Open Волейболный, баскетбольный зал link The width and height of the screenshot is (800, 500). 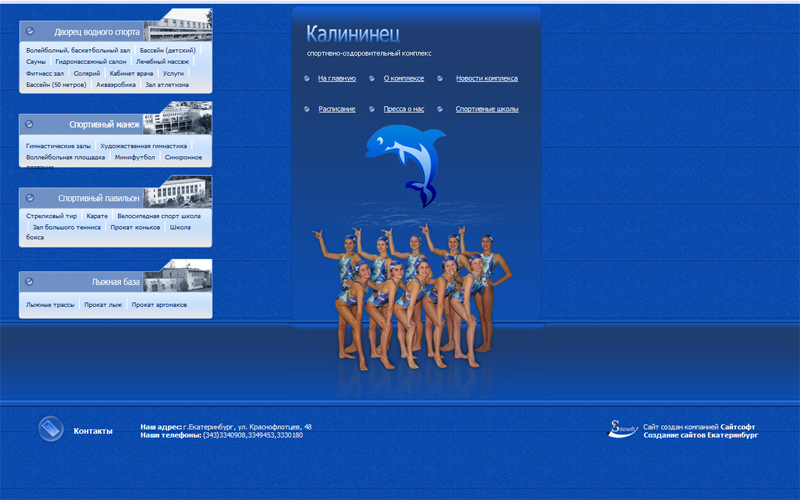pos(78,50)
